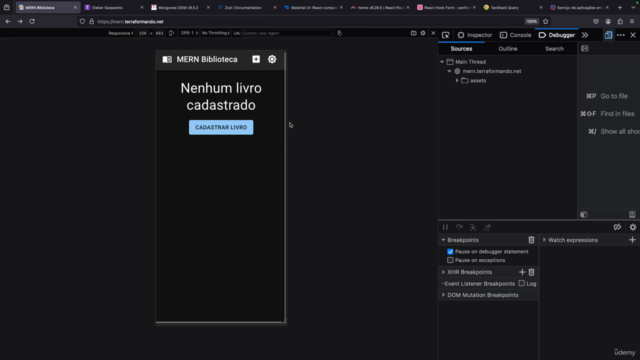The image size is (640, 360).
Task: Click the step out icon
Action: click(487, 227)
